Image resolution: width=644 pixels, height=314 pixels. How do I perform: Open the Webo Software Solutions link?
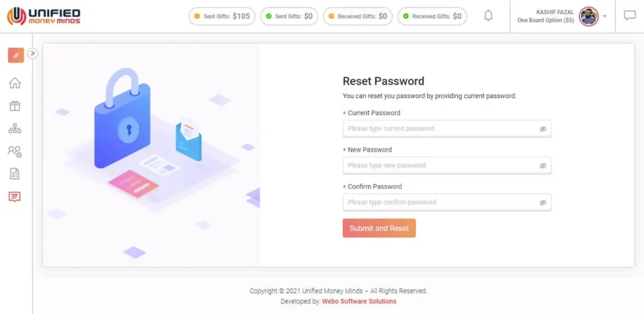(359, 301)
